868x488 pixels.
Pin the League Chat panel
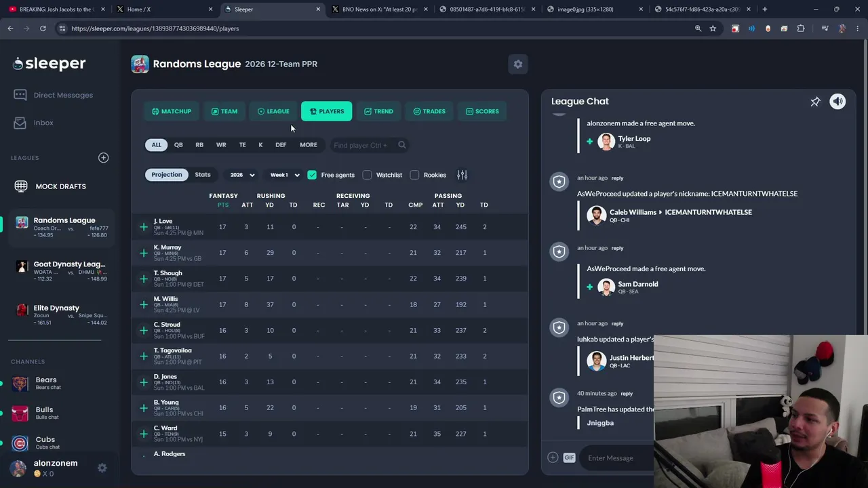815,102
